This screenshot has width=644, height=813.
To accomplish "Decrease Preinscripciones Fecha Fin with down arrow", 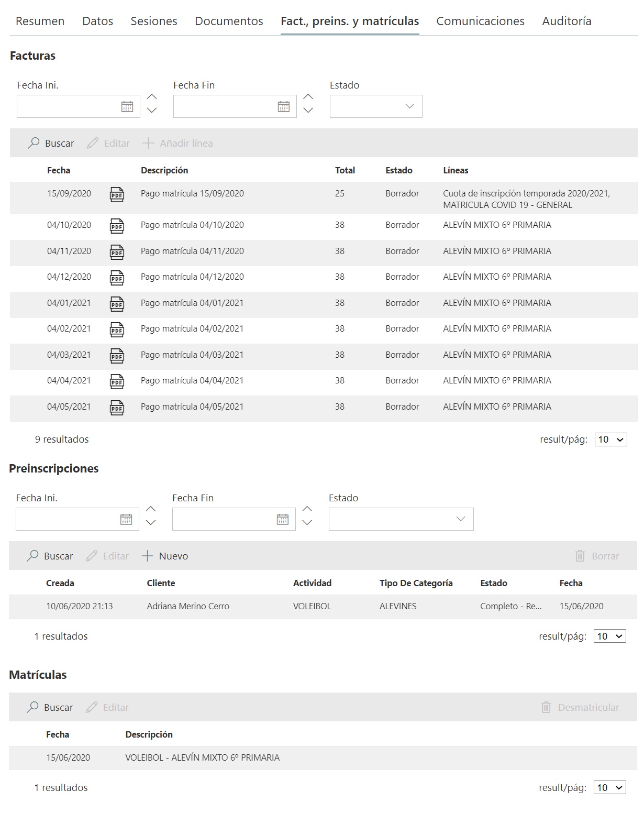I will [307, 522].
